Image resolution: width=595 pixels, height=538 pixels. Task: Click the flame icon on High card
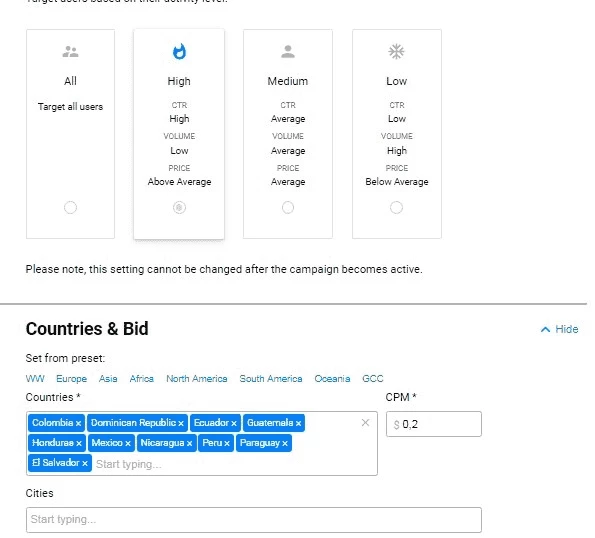click(x=179, y=52)
